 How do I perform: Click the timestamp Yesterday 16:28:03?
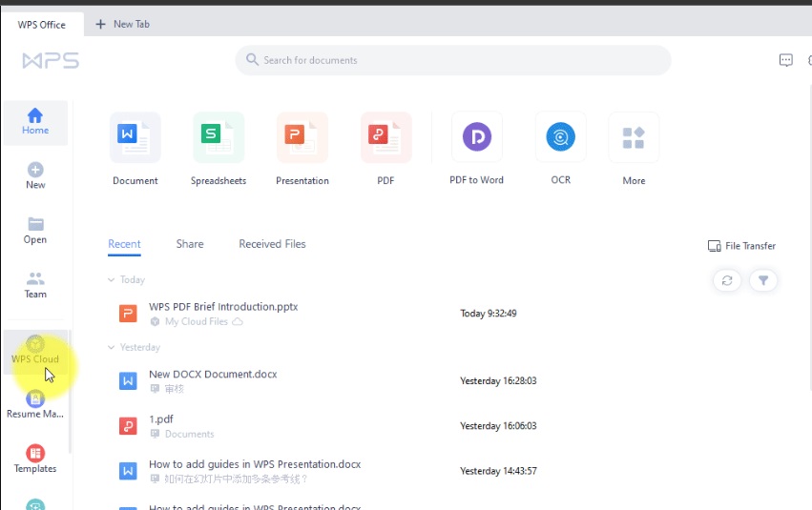pyautogui.click(x=498, y=381)
